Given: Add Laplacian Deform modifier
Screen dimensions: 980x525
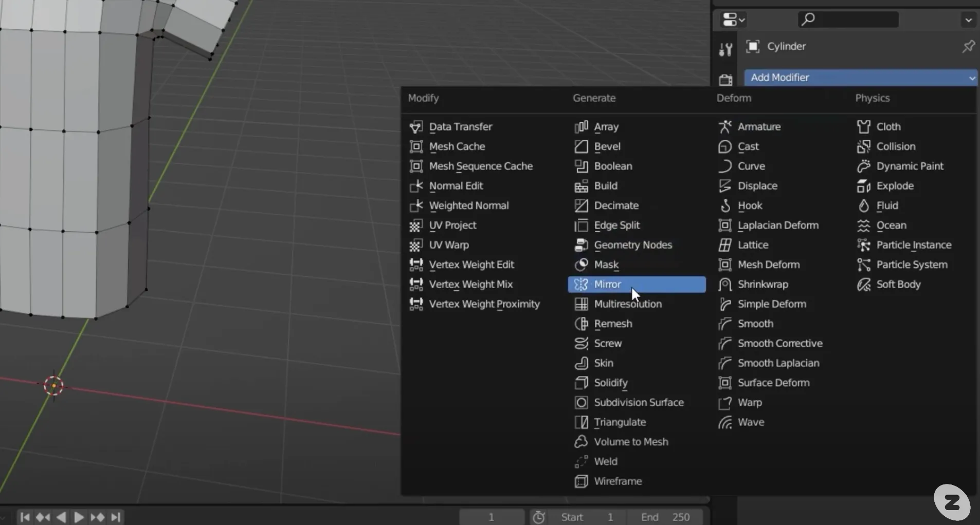Looking at the screenshot, I should click(x=779, y=225).
